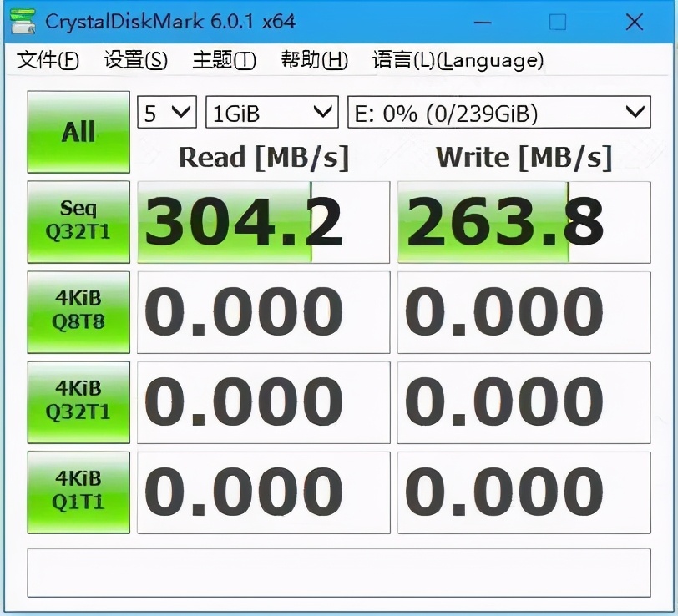Screen dimensions: 678x616
Task: Open the 文件(F) menu
Action: point(48,59)
